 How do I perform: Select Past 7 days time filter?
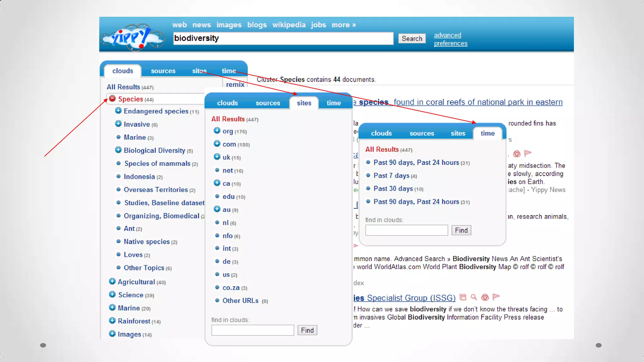pos(391,176)
